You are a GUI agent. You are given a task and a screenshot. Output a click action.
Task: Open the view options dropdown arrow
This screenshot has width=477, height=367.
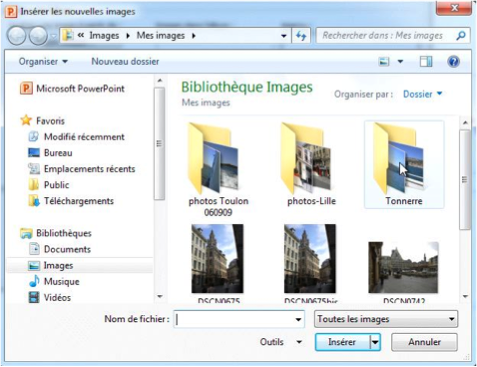[400, 62]
